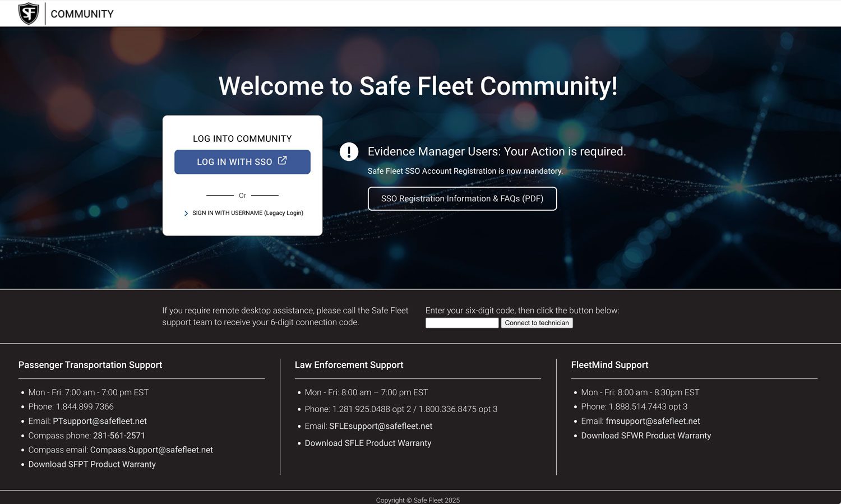Viewport: 841px width, 504px height.
Task: Open SSO Registration Information & FAQs PDF
Action: [462, 198]
